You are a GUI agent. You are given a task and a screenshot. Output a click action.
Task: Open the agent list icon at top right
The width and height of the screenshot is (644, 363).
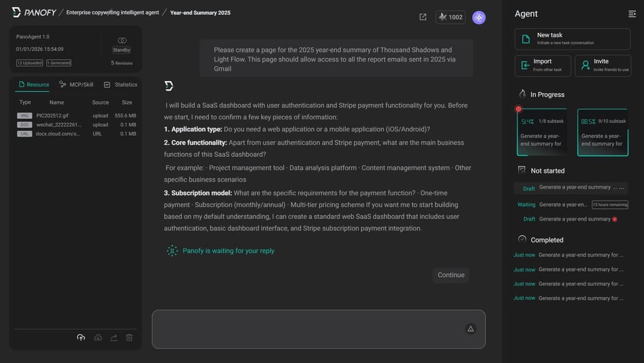coord(631,13)
